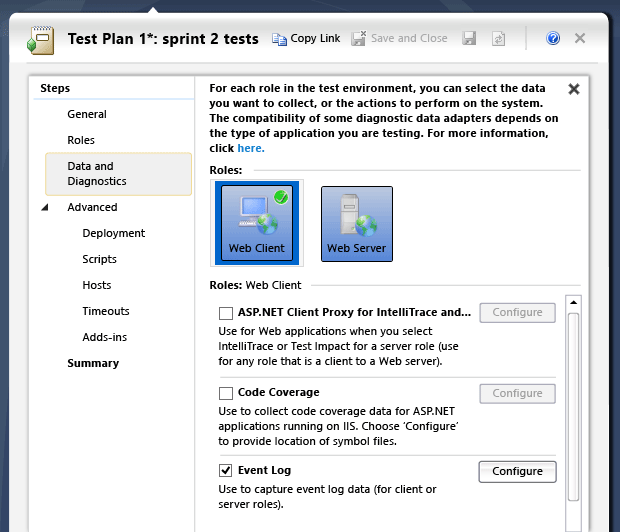
Task: Click the 'Steps' panel heading
Action: point(55,88)
